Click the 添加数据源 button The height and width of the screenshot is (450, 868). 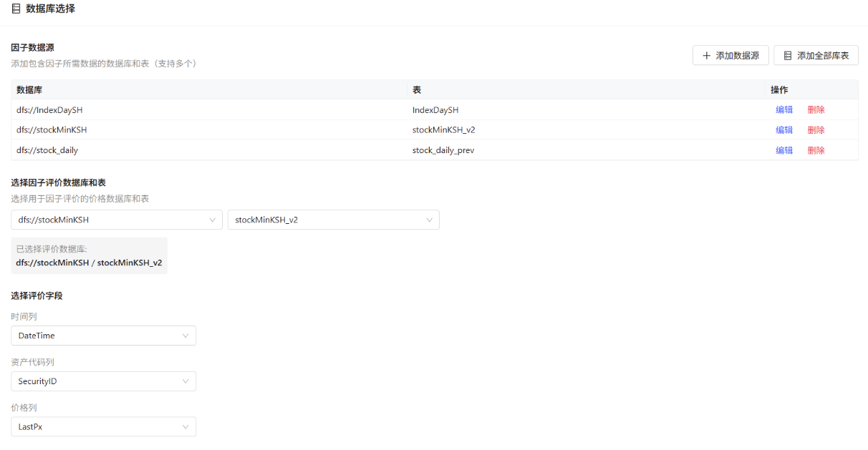coord(730,56)
